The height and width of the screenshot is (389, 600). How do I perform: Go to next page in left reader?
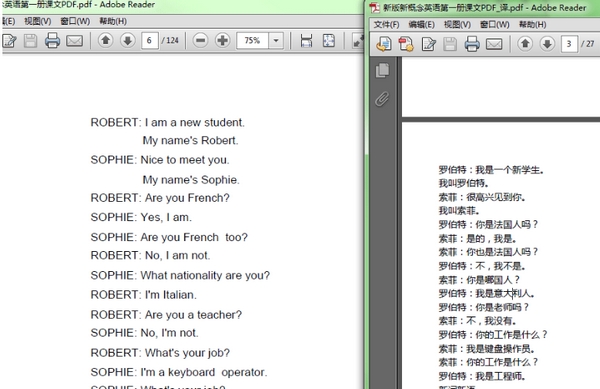point(128,40)
